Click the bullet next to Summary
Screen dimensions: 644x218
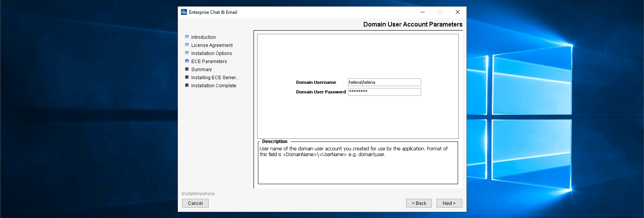[187, 69]
